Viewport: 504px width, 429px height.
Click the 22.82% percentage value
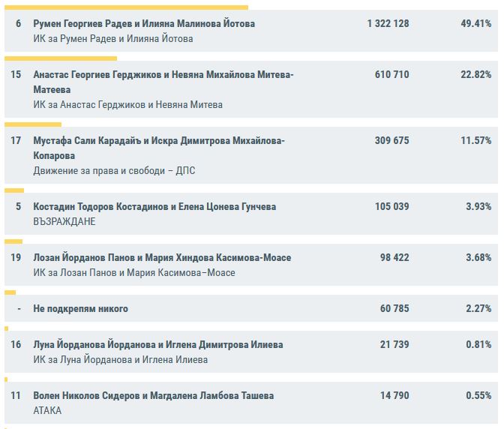pos(475,75)
